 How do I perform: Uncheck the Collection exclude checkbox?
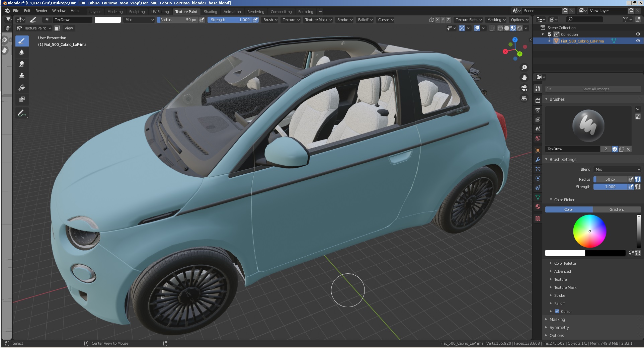[550, 34]
